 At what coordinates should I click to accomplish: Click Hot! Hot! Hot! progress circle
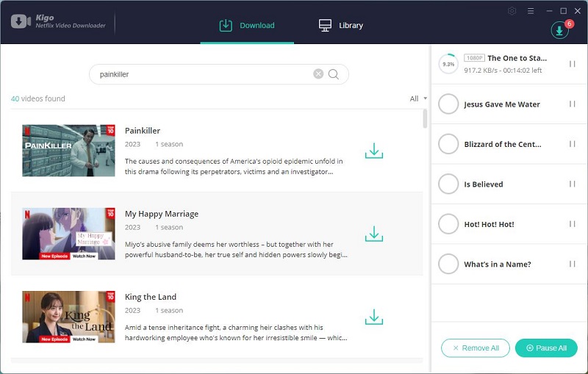pyautogui.click(x=448, y=223)
